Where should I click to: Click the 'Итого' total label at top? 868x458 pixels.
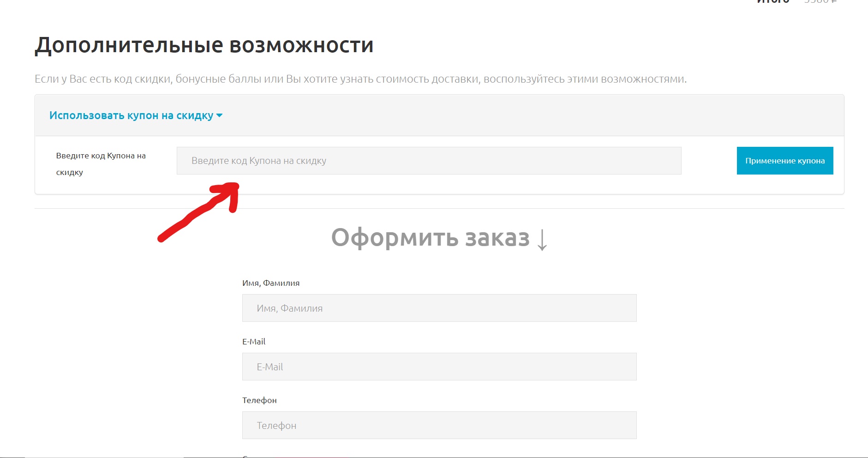click(773, 1)
